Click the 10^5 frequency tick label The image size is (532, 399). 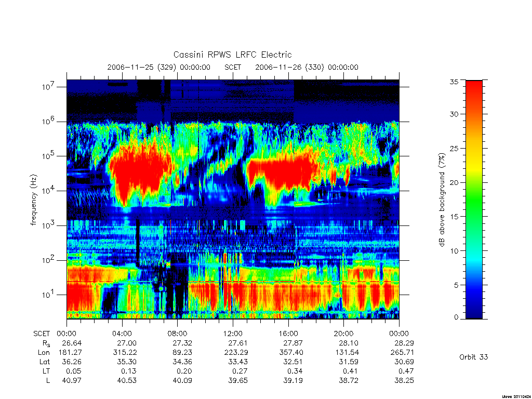48,156
